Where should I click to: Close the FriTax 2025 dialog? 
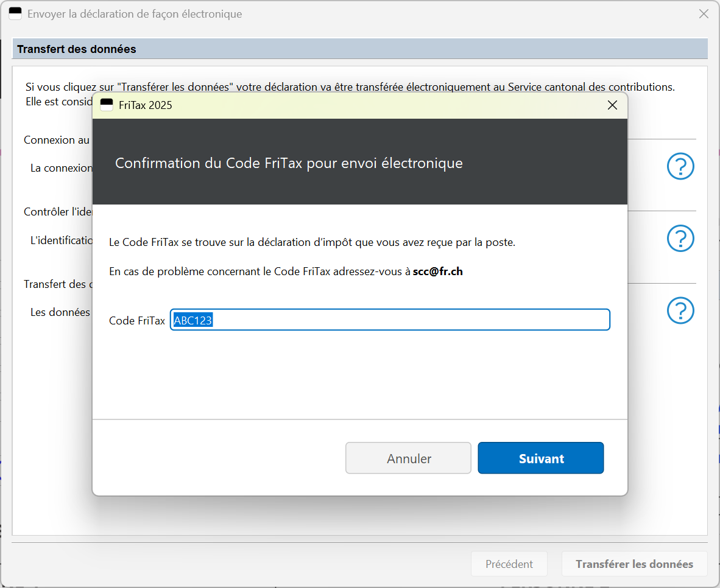[612, 105]
